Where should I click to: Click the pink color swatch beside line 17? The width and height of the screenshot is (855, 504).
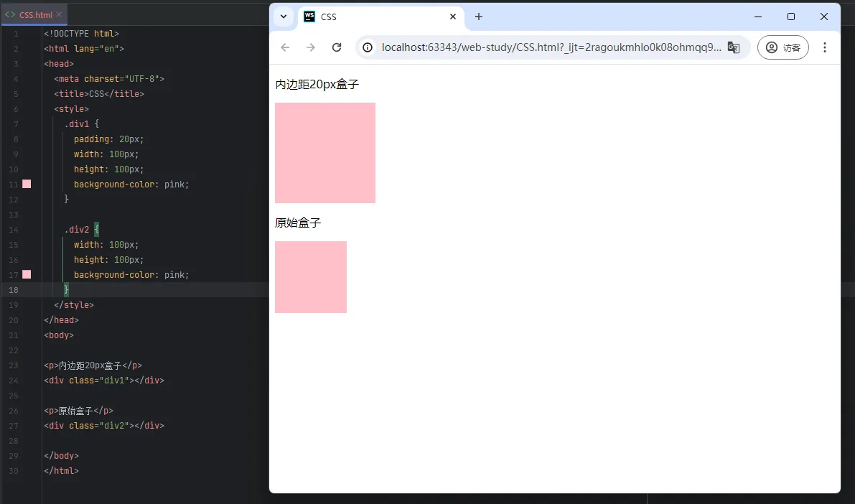(x=27, y=274)
